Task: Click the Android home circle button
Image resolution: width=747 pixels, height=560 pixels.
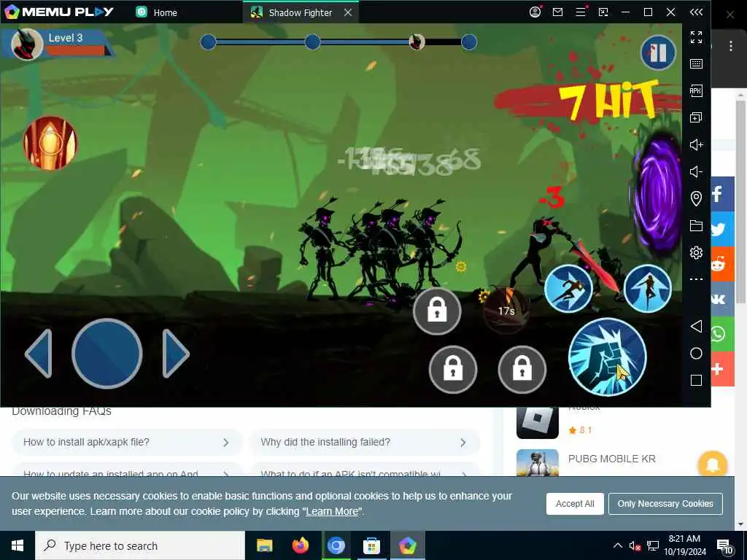Action: coord(696,354)
